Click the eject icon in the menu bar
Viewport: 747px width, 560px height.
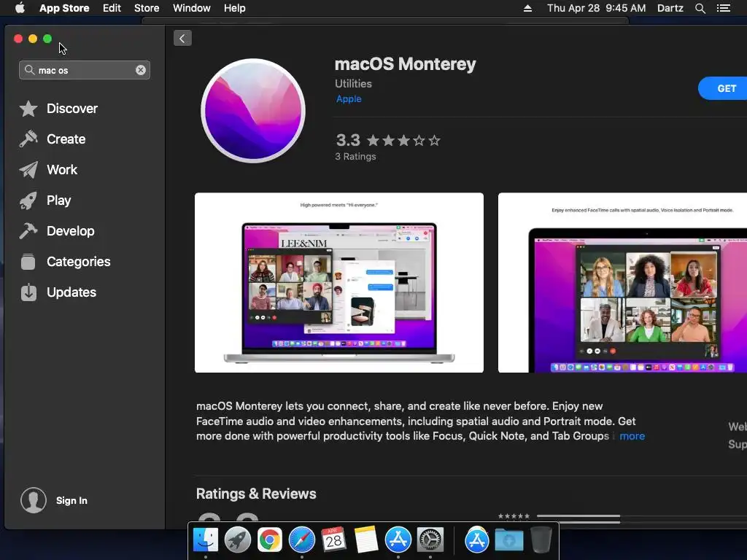527,8
